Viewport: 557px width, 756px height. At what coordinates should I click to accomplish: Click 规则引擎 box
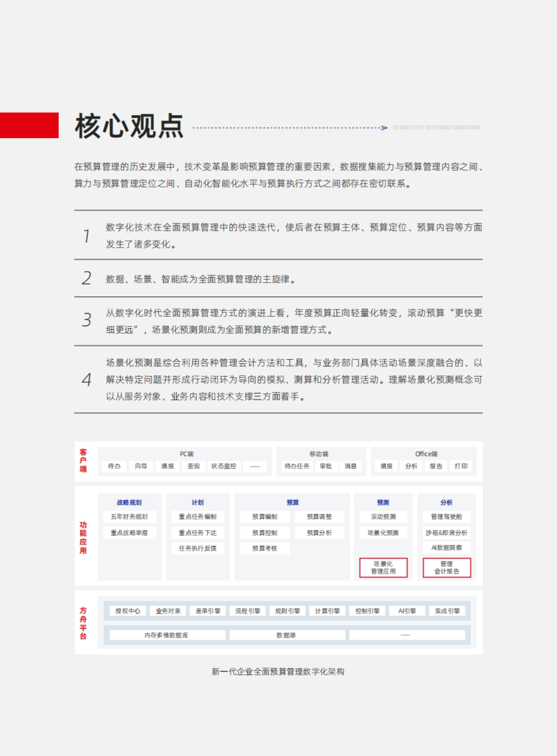[288, 611]
